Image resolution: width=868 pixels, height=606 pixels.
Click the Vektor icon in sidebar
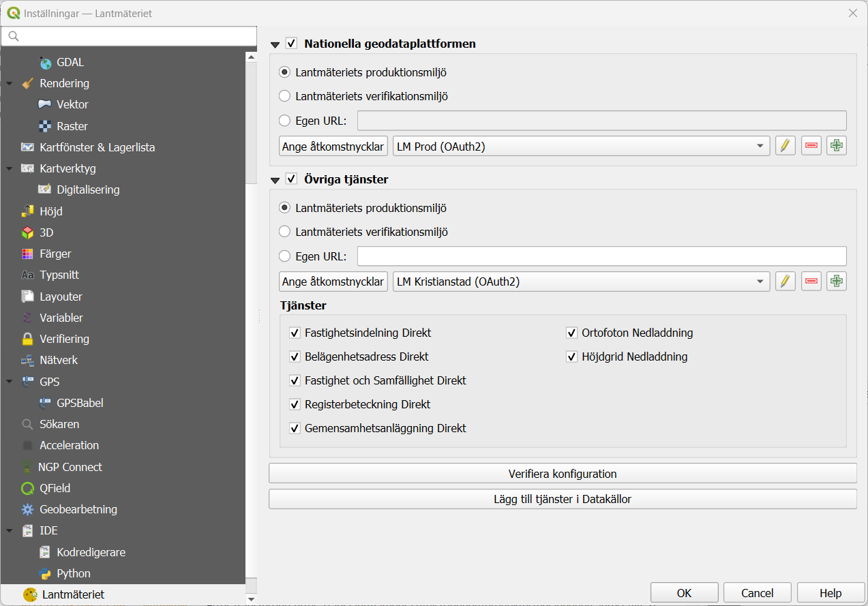pos(45,105)
